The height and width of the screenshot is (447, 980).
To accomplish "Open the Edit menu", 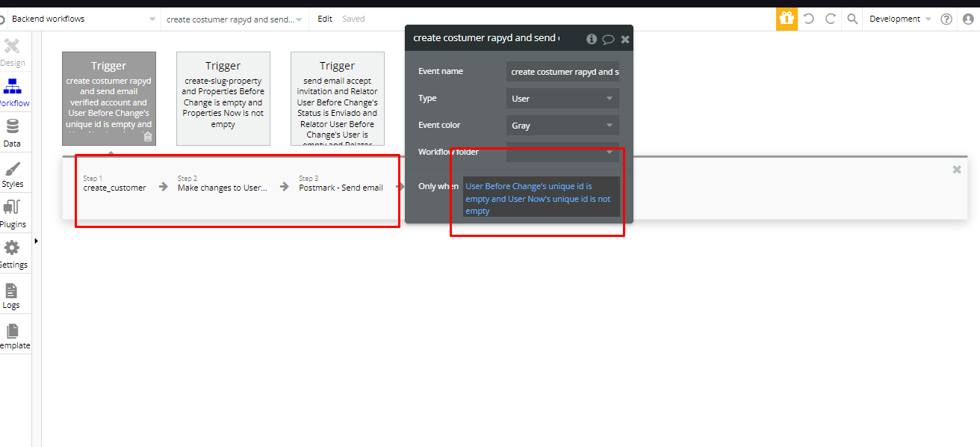I will point(325,19).
